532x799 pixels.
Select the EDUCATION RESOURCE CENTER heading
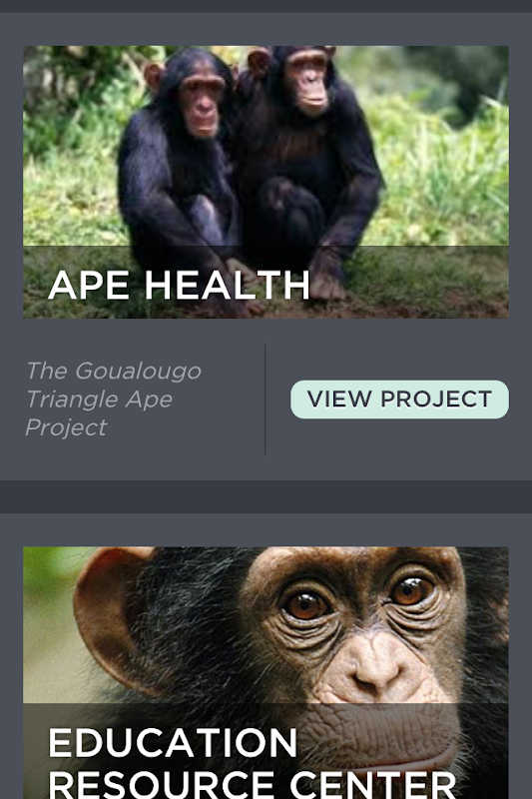(252, 763)
